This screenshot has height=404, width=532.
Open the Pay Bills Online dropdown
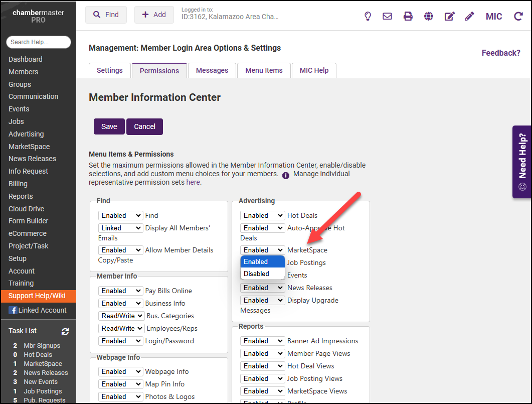(x=120, y=291)
